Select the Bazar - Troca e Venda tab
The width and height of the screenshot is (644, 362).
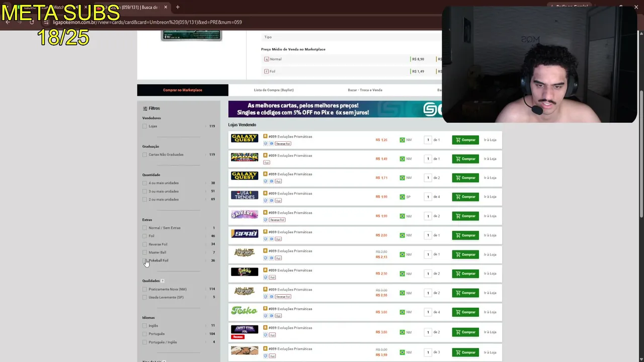tap(365, 90)
